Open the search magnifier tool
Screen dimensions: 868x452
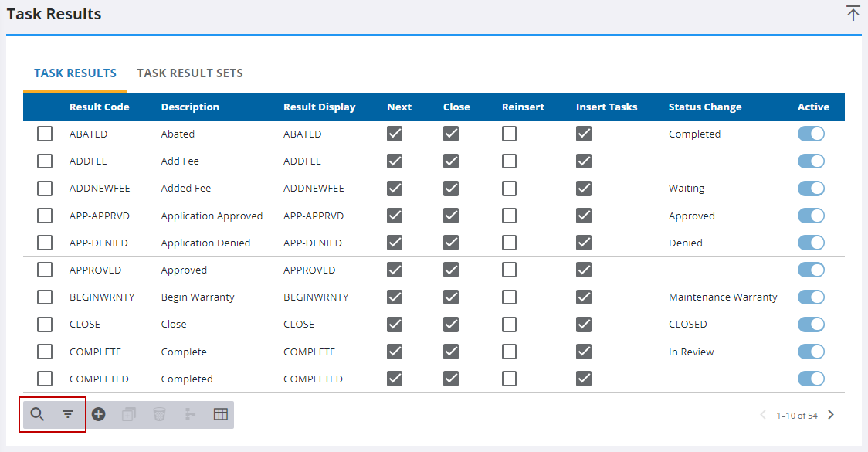click(x=37, y=414)
